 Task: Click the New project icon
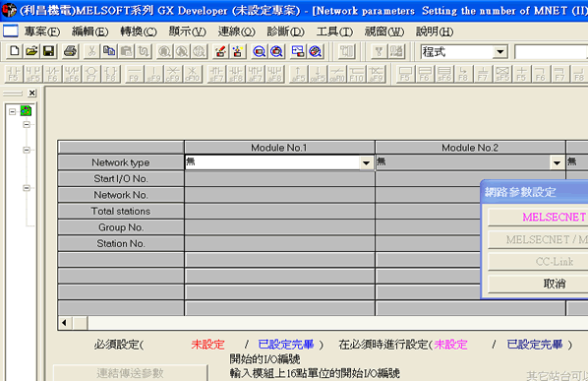(14, 51)
